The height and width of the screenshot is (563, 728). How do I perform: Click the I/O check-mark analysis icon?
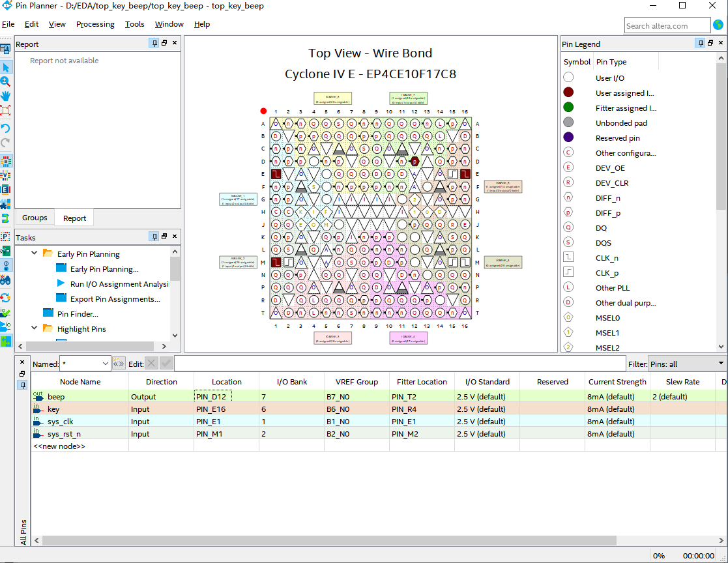(6, 312)
